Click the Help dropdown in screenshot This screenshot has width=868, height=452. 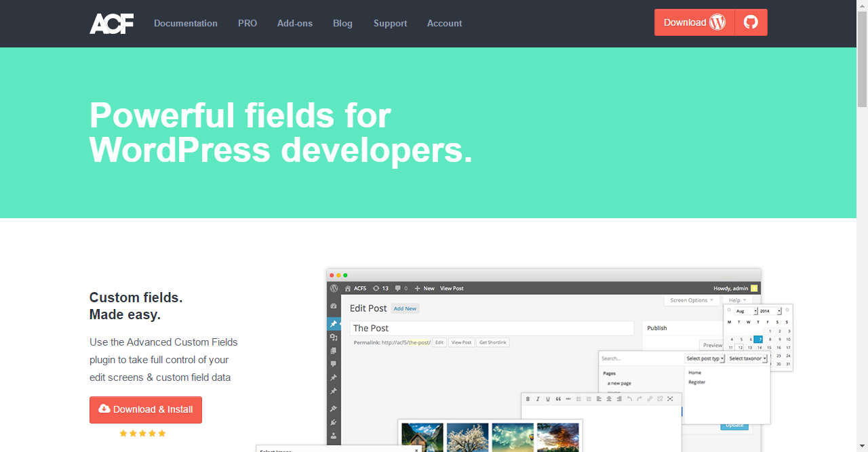tap(737, 300)
